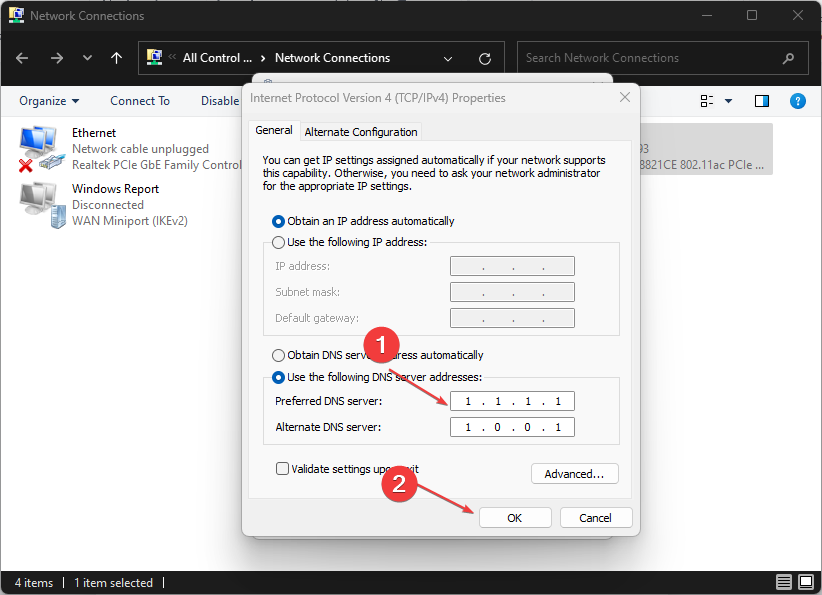
Task: Switch to Alternate Configuration tab
Action: [x=360, y=132]
